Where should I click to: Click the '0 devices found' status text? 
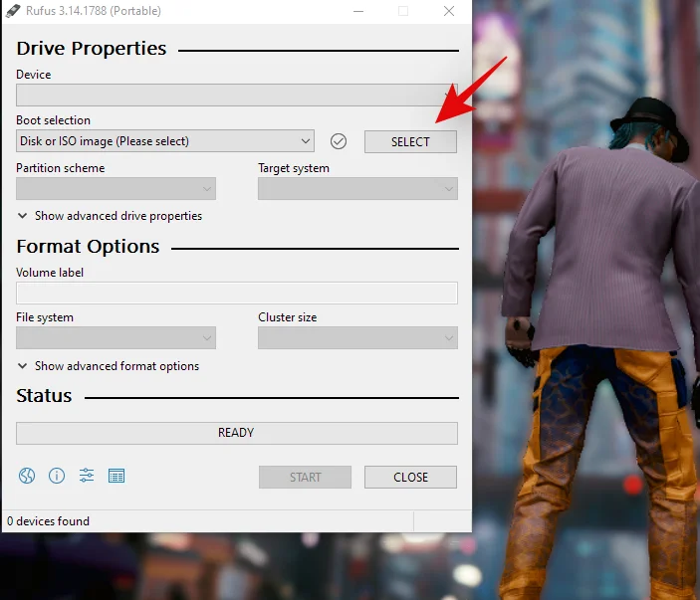click(48, 521)
